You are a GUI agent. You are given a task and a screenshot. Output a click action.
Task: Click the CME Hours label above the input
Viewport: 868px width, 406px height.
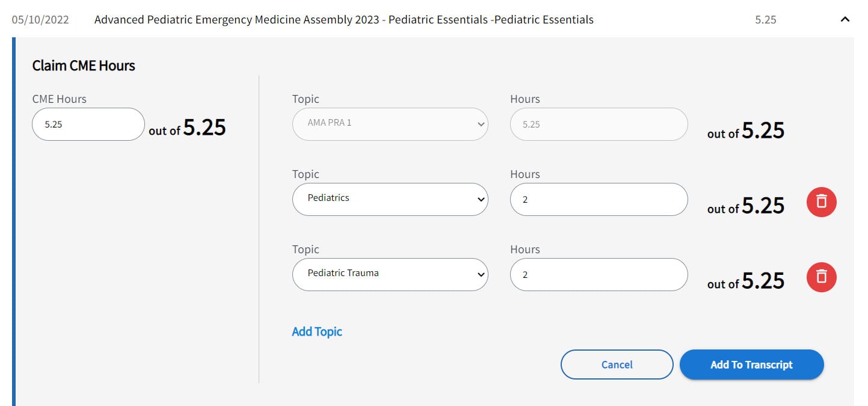click(59, 99)
